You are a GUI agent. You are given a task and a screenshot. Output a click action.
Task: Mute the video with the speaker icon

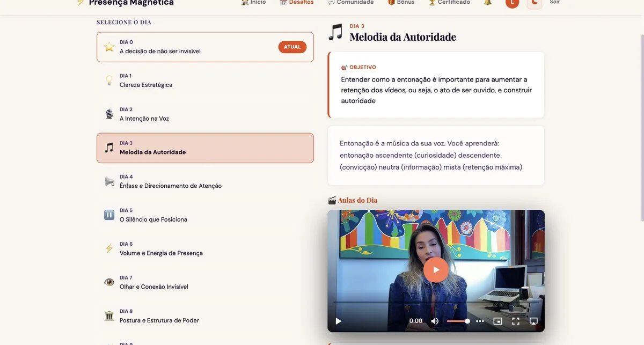coord(435,321)
